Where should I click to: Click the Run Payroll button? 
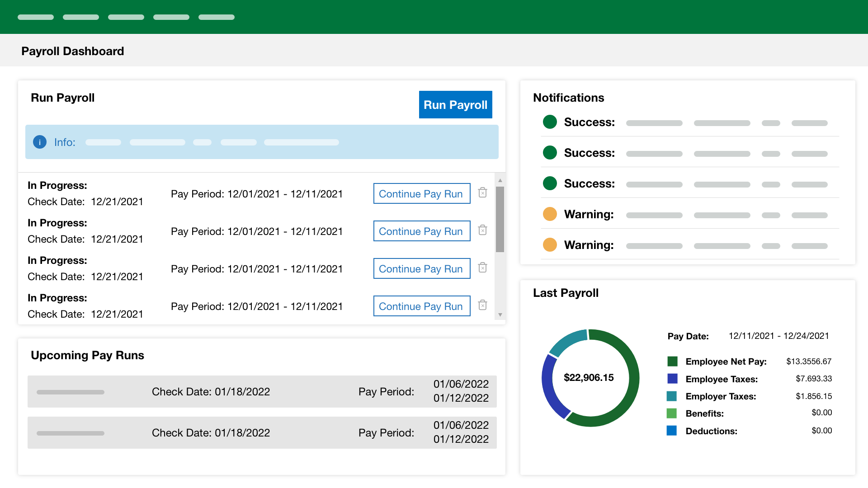click(x=455, y=104)
